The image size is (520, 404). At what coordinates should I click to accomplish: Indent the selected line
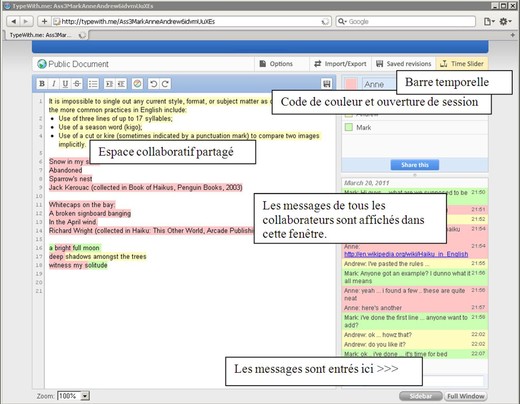click(109, 84)
